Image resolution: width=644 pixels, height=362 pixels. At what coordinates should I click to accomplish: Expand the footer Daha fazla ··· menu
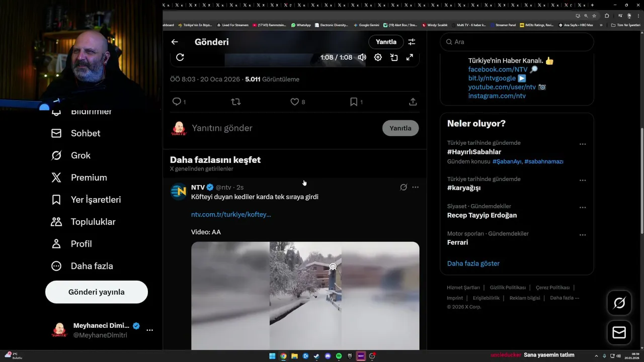pyautogui.click(x=565, y=298)
